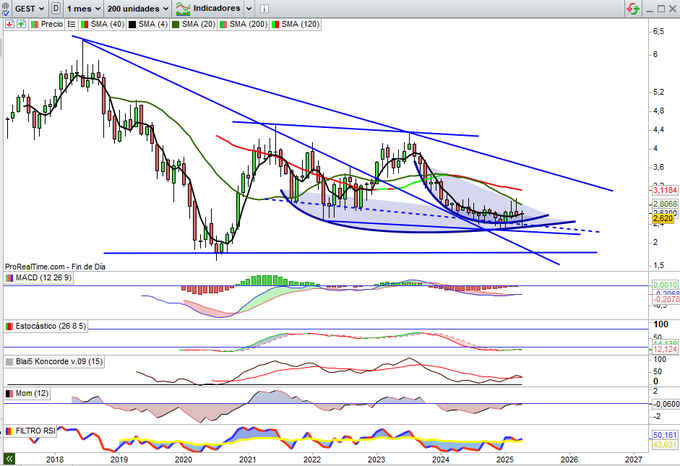Click the green up-arrow icon beside Precio
Viewport: 680px width, 466px height.
20,24
